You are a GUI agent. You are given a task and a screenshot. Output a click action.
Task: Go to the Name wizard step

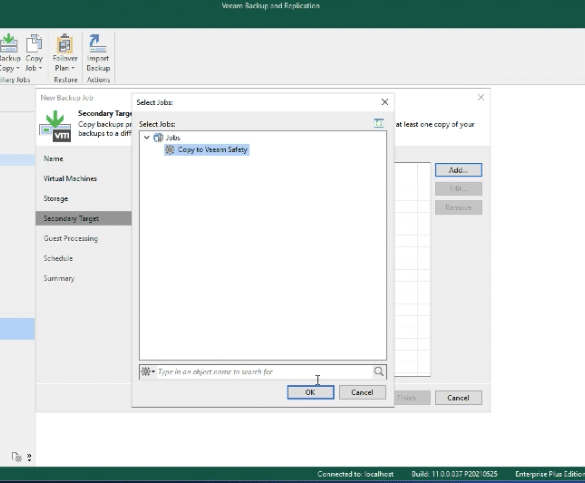pyautogui.click(x=53, y=159)
